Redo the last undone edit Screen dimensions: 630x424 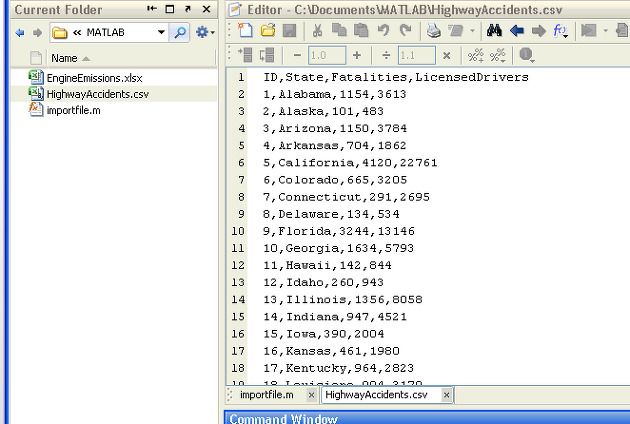[x=406, y=31]
